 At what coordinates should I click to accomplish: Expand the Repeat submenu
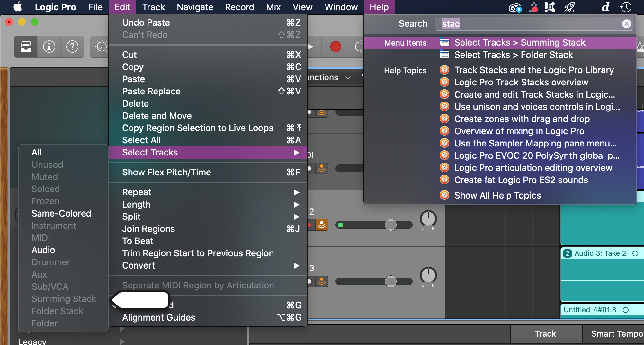click(208, 192)
